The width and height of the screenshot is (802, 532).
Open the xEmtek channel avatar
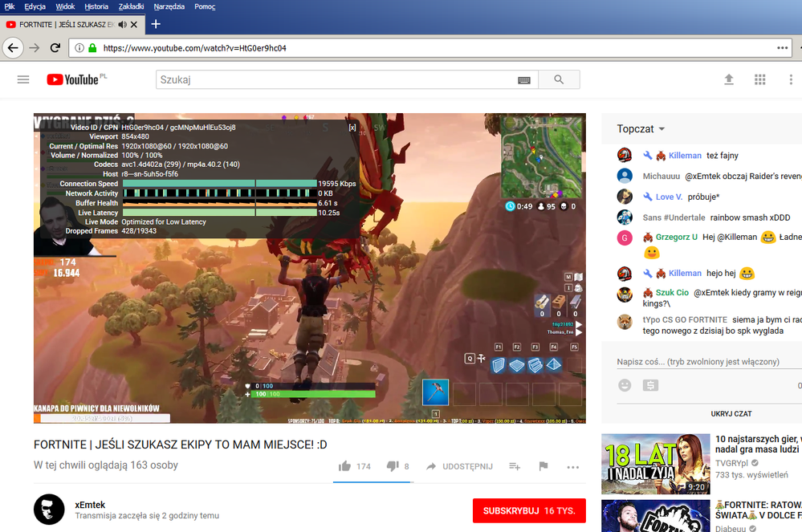pyautogui.click(x=49, y=509)
